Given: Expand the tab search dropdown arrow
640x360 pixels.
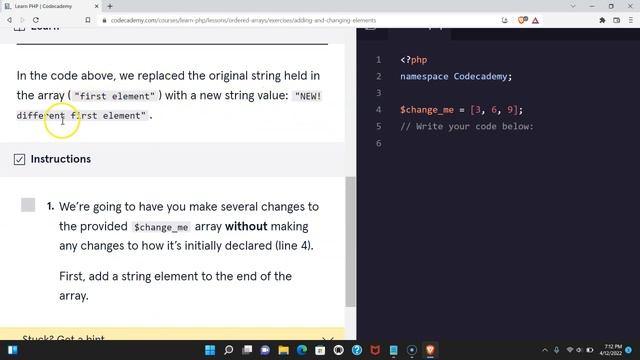Looking at the screenshot, I should coord(573,6).
